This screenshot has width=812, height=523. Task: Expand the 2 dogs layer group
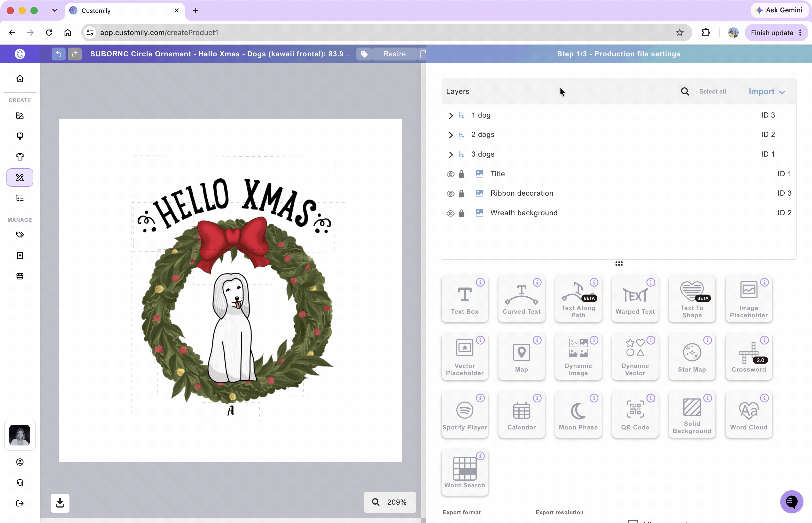click(x=451, y=135)
